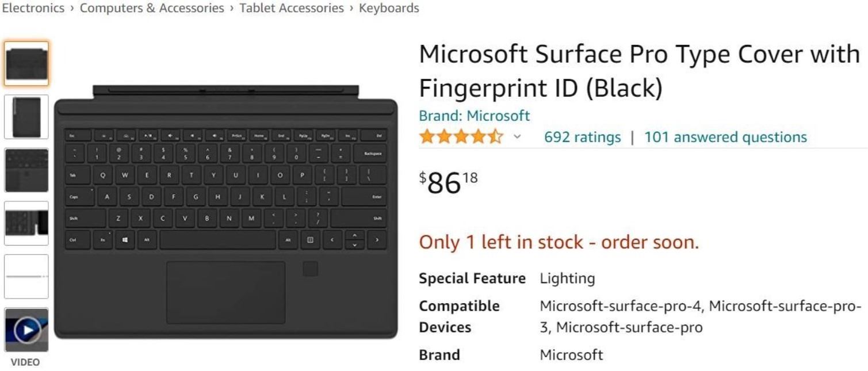Image resolution: width=868 pixels, height=371 pixels.
Task: Click the Surface Pro Type Cover title
Action: pyautogui.click(x=638, y=71)
